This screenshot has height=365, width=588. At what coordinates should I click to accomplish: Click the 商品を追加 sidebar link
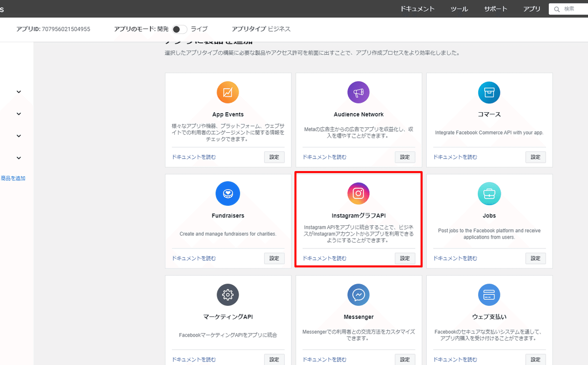pyautogui.click(x=13, y=178)
